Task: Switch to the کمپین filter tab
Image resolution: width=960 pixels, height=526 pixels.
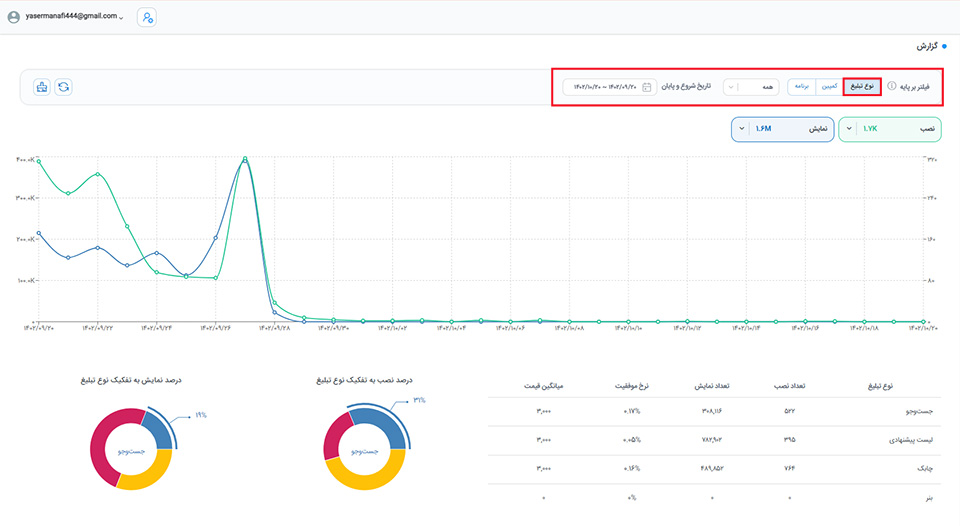Action: point(829,86)
